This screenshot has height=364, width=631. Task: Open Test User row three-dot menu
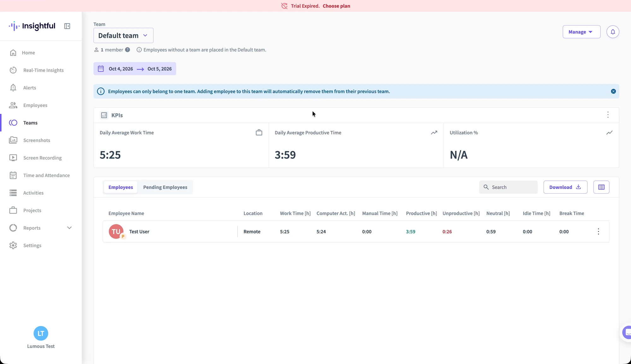pos(598,232)
